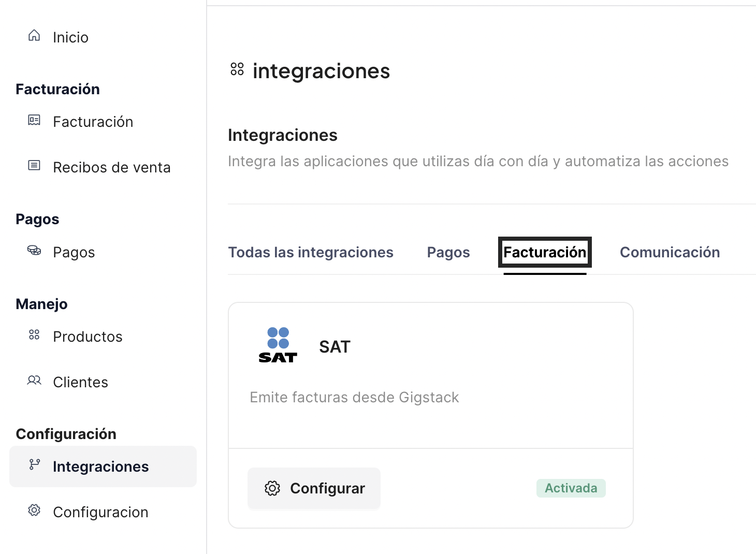756x554 pixels.
Task: Click the invoice icon next to Facturación
Action: 34,120
